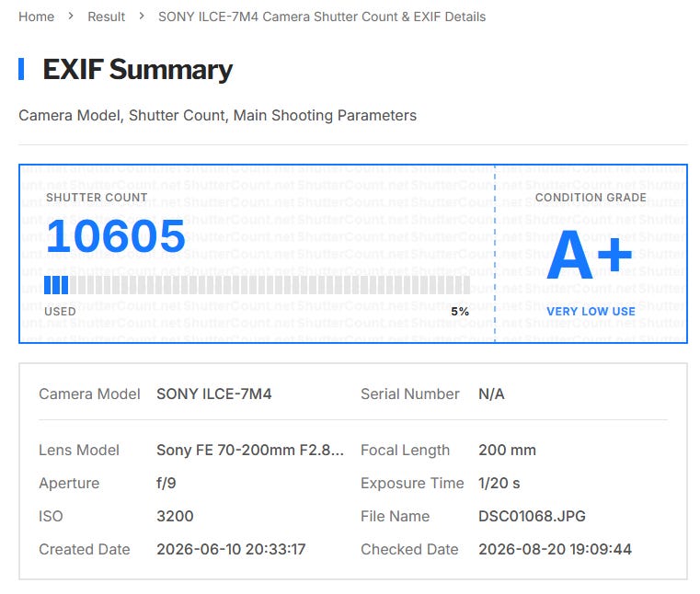Click created date 2026-06-10 20:33:17
The height and width of the screenshot is (594, 700).
click(x=231, y=549)
